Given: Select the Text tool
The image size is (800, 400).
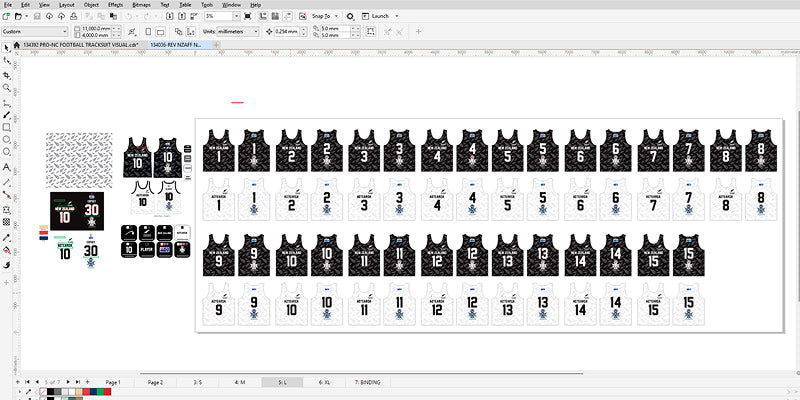Looking at the screenshot, I should click(7, 167).
